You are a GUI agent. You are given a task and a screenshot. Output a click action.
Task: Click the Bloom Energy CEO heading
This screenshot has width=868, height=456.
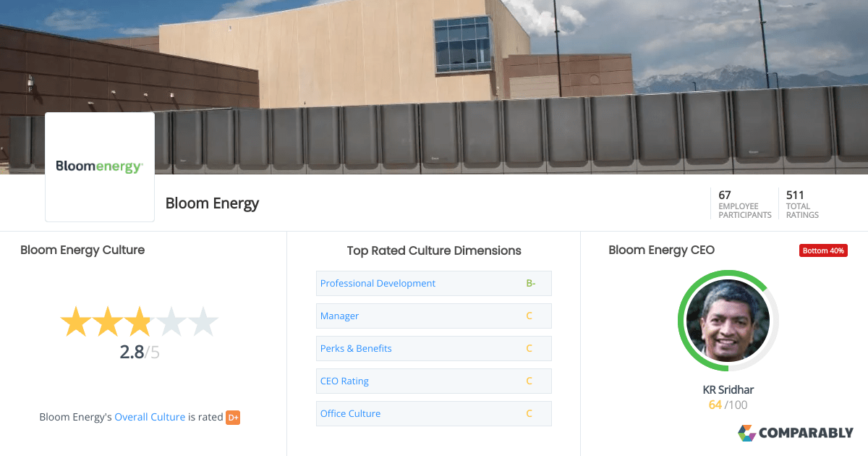tap(661, 250)
